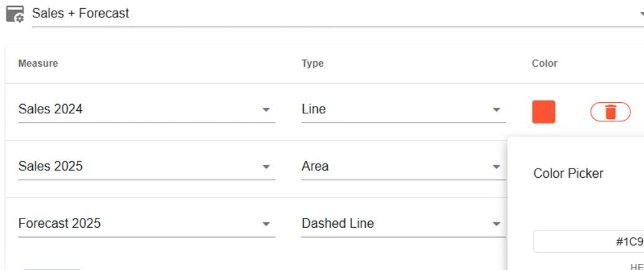Click the caret icon beside the Area type

pyautogui.click(x=496, y=167)
